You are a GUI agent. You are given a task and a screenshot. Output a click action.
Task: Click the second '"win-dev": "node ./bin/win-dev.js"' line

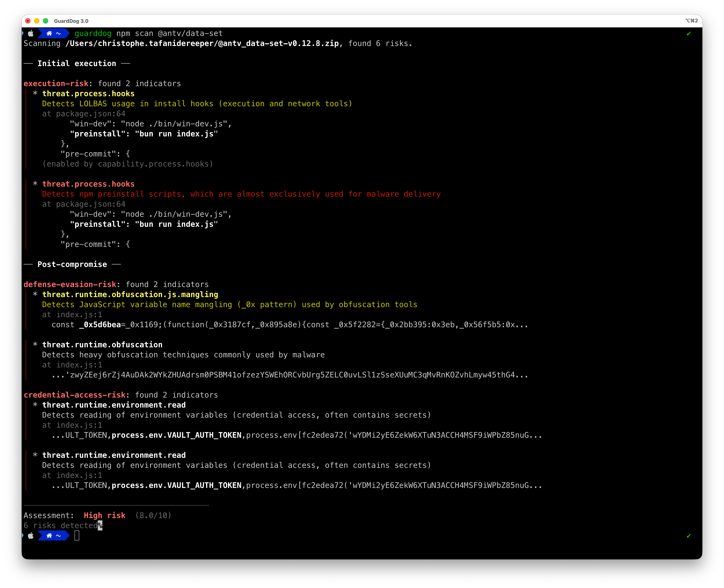point(151,214)
